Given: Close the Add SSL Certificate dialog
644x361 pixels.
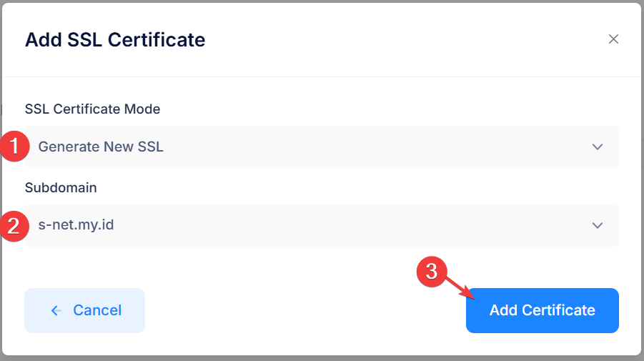Looking at the screenshot, I should click(613, 39).
